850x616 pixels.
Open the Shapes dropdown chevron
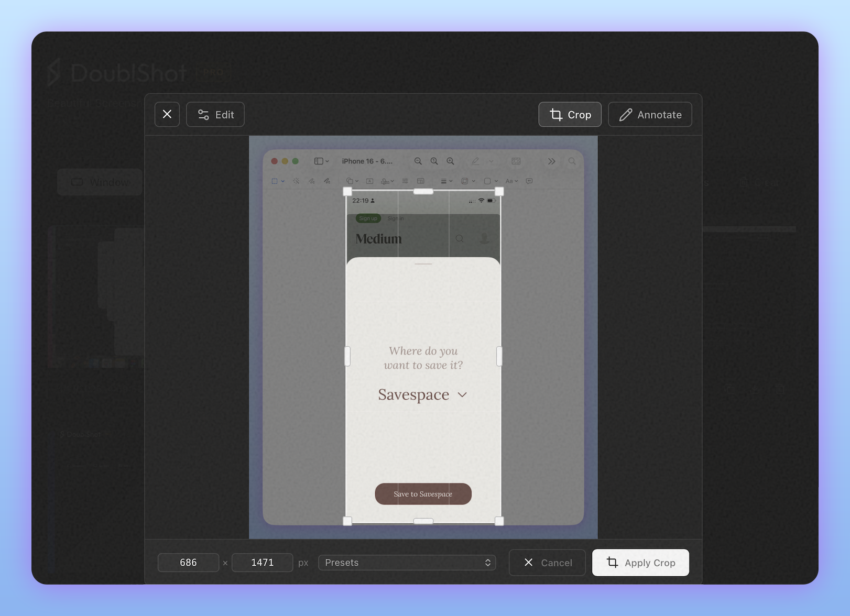click(356, 181)
